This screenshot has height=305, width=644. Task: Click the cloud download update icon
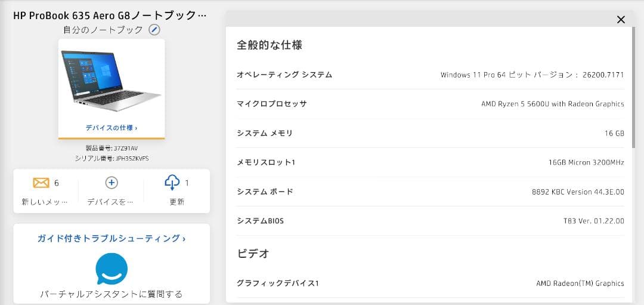click(172, 183)
